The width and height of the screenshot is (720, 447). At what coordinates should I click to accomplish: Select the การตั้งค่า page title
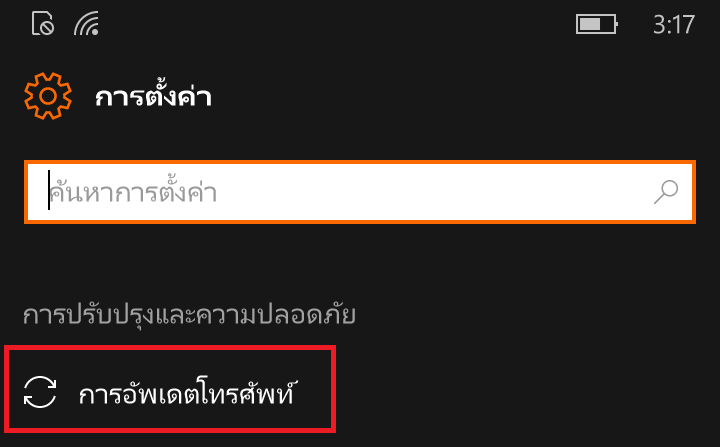pos(153,96)
